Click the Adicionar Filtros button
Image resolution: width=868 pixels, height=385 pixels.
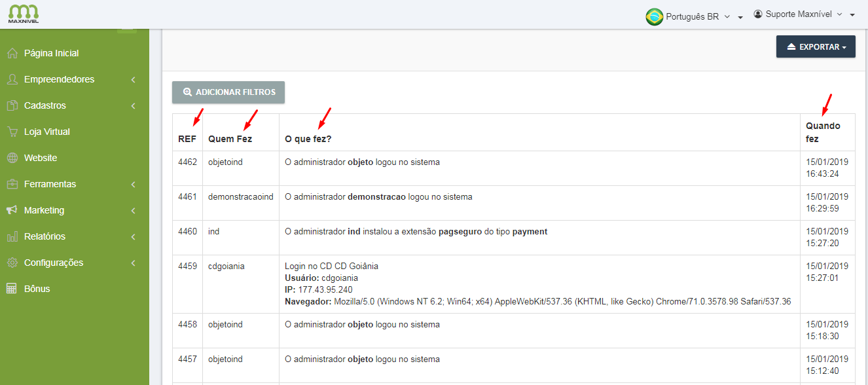point(228,92)
